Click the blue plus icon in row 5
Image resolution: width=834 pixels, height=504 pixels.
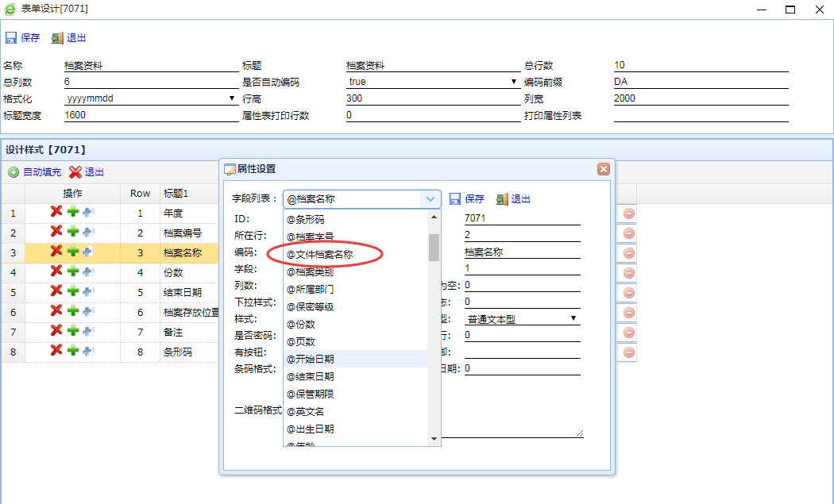coord(87,291)
